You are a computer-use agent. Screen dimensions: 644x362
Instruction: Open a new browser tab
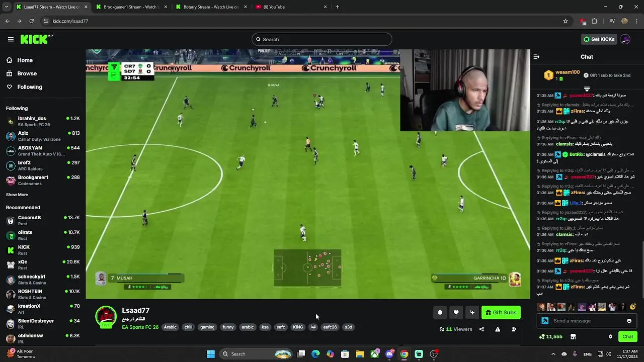click(337, 7)
